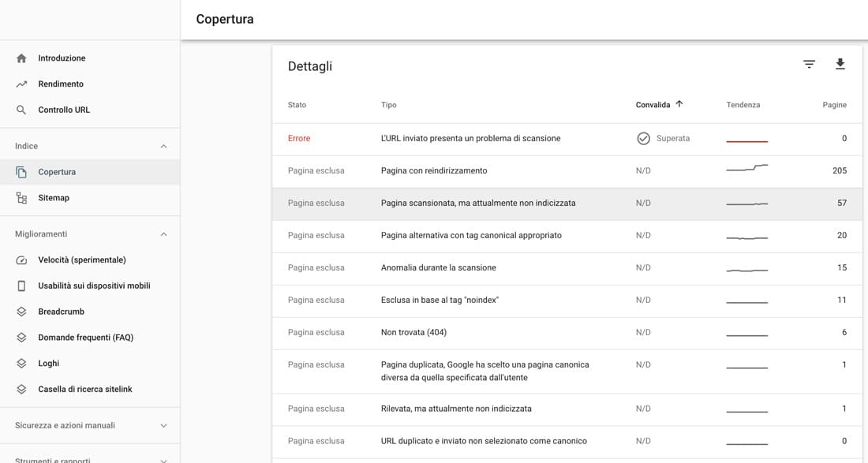
Task: Click the Superata checkmark icon
Action: [x=642, y=138]
